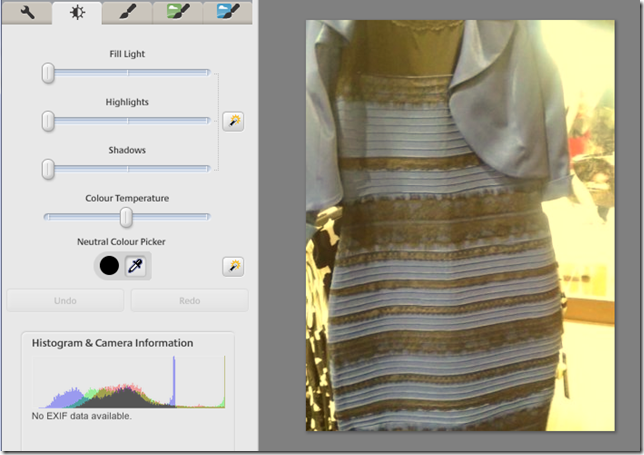This screenshot has width=644, height=455.
Task: Open the black paintbrush effects tab
Action: (127, 12)
